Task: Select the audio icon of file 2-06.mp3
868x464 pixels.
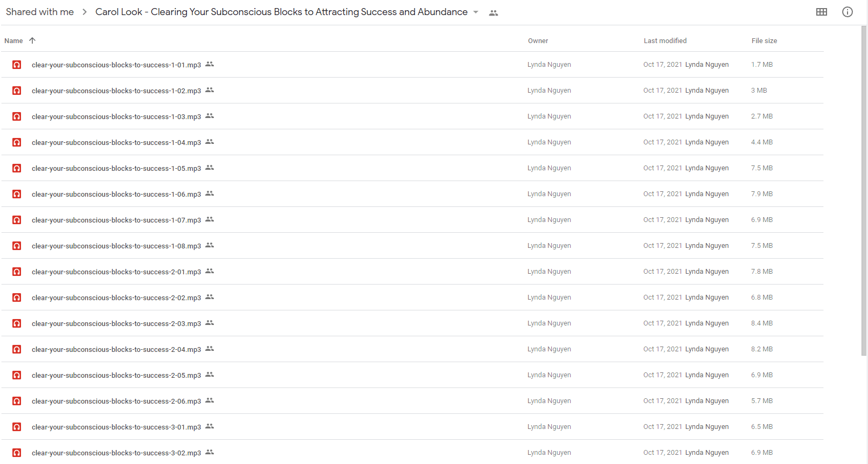Action: click(x=17, y=401)
